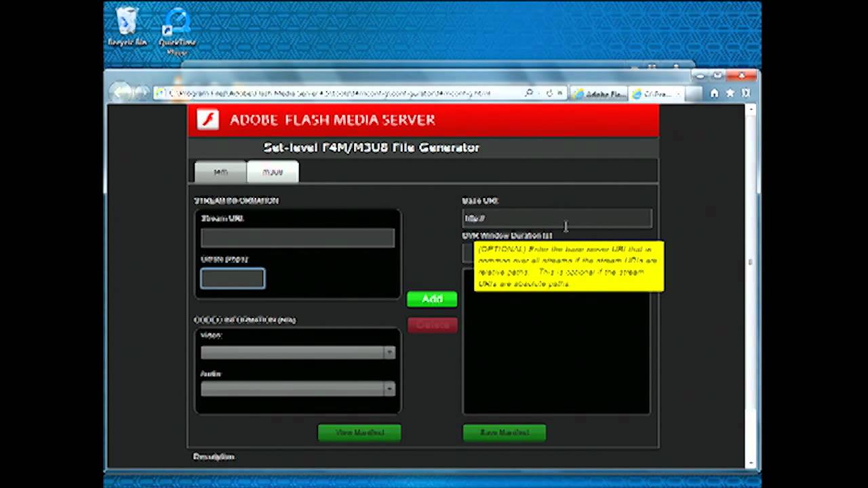Open a new blank browser tab
This screenshot has height=488, width=868.
693,94
